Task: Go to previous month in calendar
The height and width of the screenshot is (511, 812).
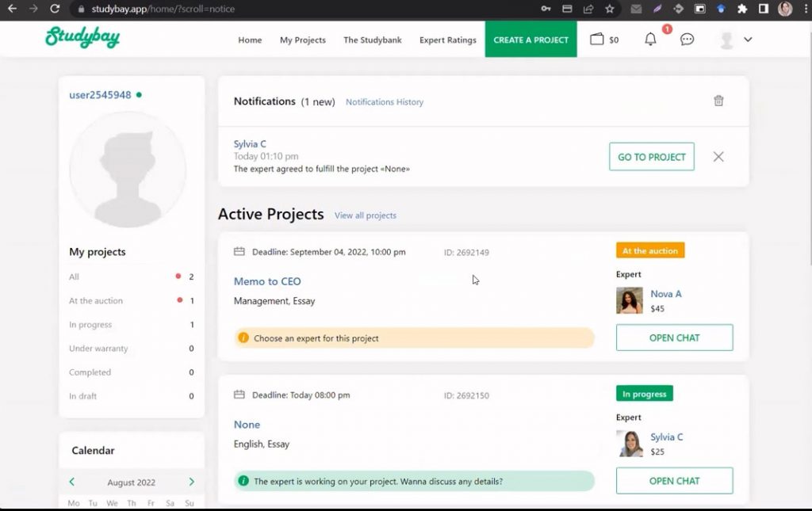Action: pos(72,482)
